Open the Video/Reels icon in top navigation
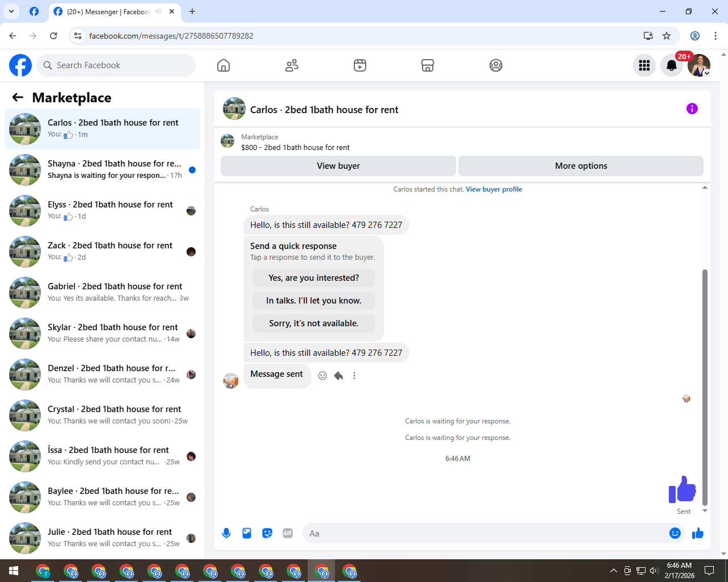The height and width of the screenshot is (582, 728). click(360, 65)
